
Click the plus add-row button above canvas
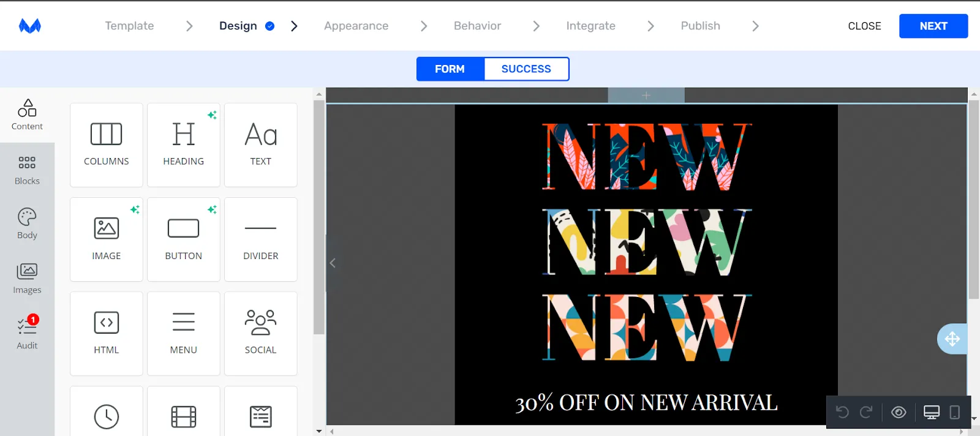[646, 95]
